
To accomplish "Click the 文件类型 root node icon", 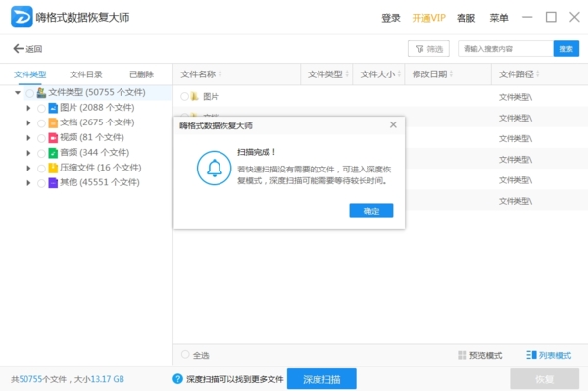I will tap(41, 92).
